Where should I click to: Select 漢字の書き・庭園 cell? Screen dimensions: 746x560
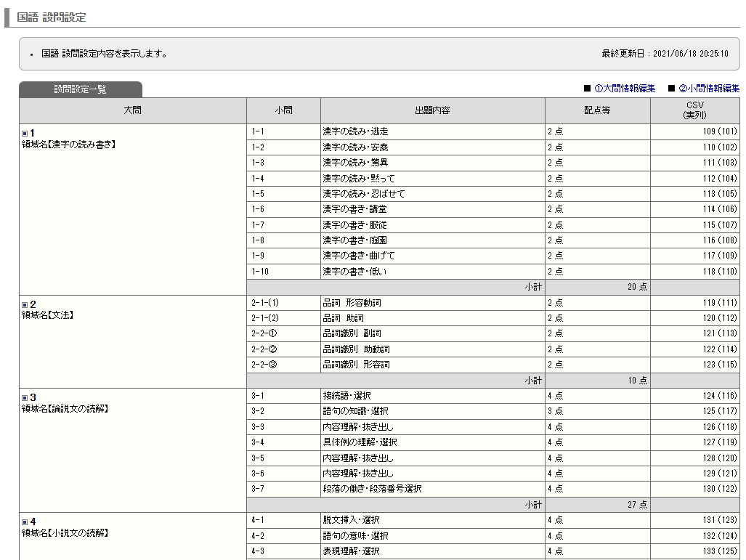point(432,240)
